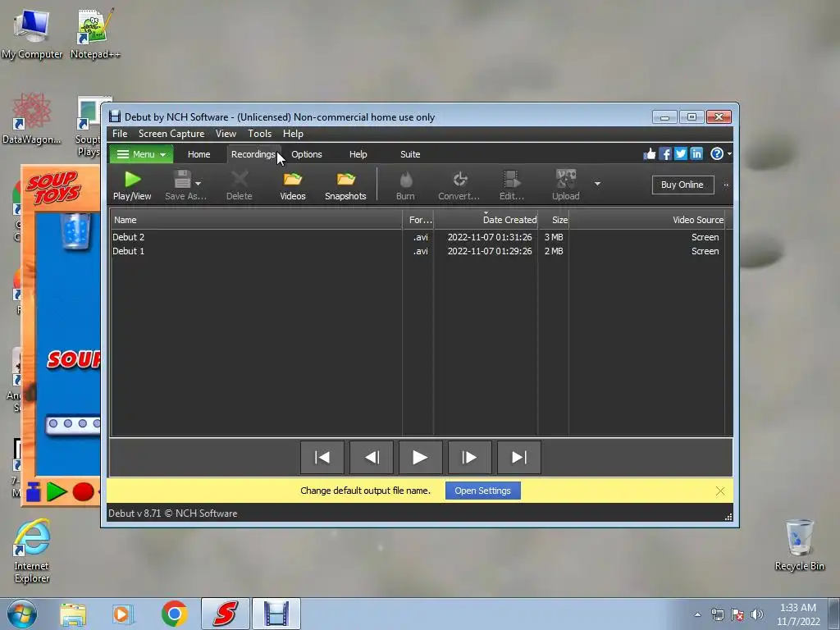This screenshot has height=630, width=840.
Task: Open the File menu
Action: [120, 134]
